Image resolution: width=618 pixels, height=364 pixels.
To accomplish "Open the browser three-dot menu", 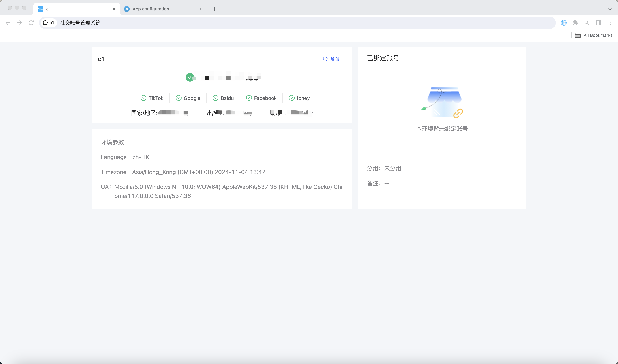I will 610,23.
